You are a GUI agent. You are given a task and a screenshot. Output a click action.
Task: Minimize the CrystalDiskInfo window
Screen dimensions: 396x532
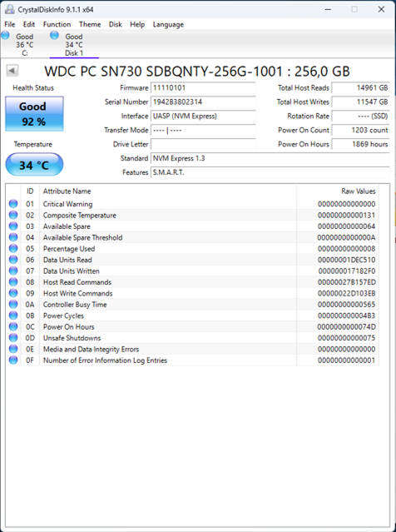[x=328, y=9]
